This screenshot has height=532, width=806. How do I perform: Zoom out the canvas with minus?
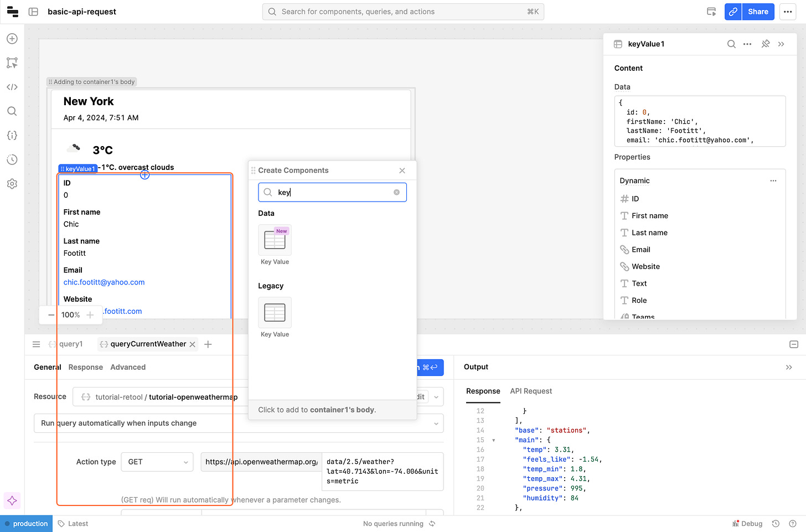(x=51, y=315)
